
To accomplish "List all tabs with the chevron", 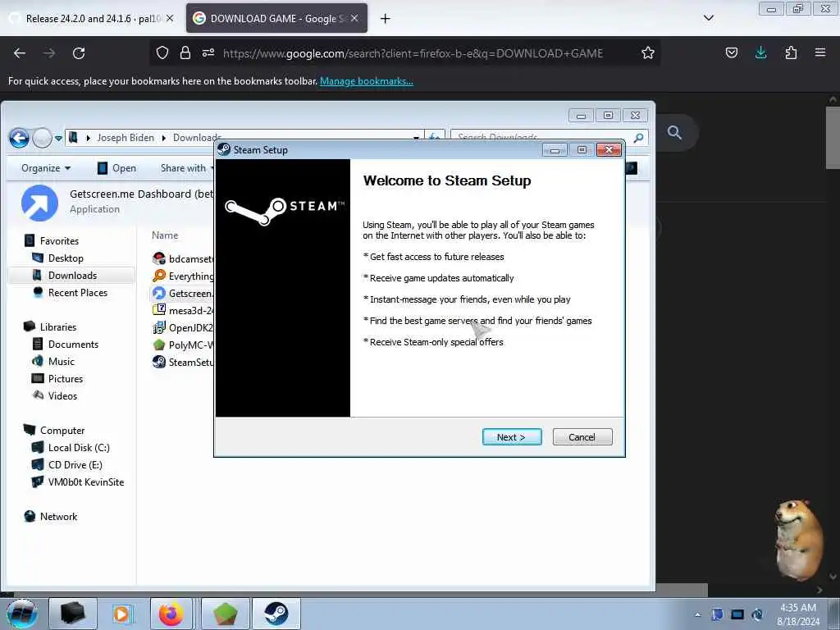I will pos(709,18).
